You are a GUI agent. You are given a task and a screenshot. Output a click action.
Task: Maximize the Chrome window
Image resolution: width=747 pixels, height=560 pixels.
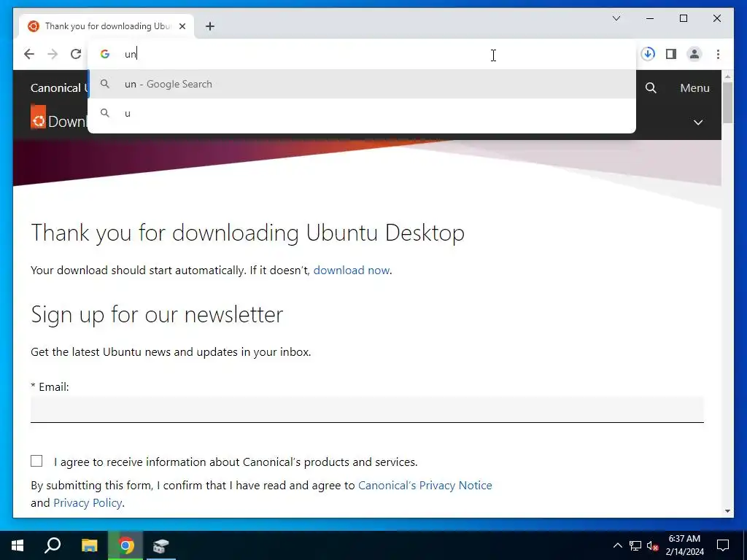tap(683, 18)
